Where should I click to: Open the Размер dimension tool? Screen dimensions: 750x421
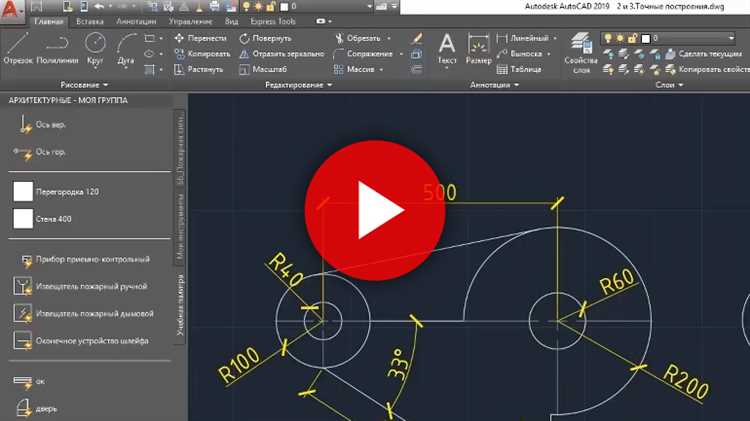tap(479, 48)
